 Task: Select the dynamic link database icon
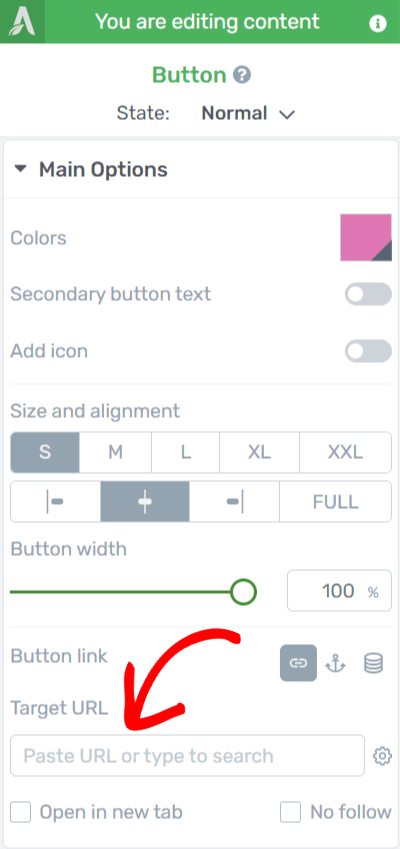pyautogui.click(x=373, y=663)
